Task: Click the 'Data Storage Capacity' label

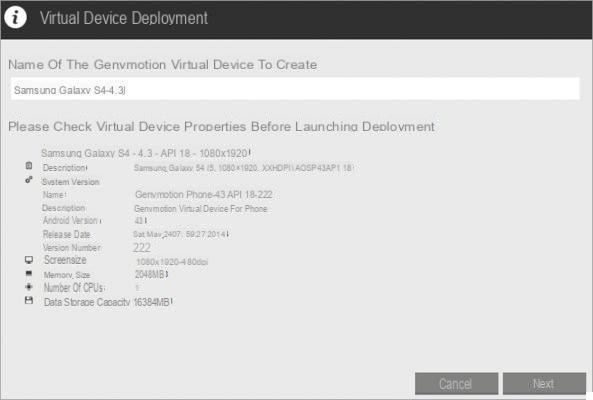Action: click(87, 302)
